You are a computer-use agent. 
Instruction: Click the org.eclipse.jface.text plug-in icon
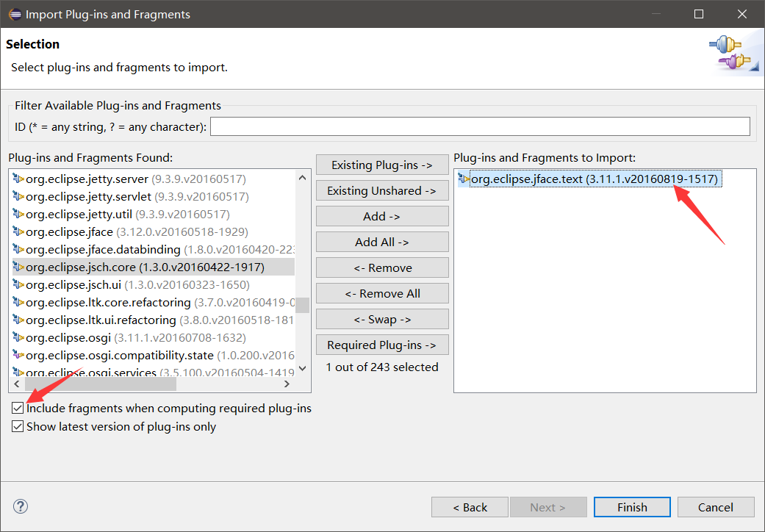(464, 179)
